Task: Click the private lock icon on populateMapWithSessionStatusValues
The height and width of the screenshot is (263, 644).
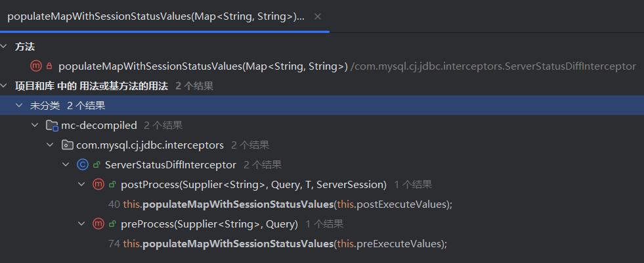Action: pyautogui.click(x=49, y=66)
